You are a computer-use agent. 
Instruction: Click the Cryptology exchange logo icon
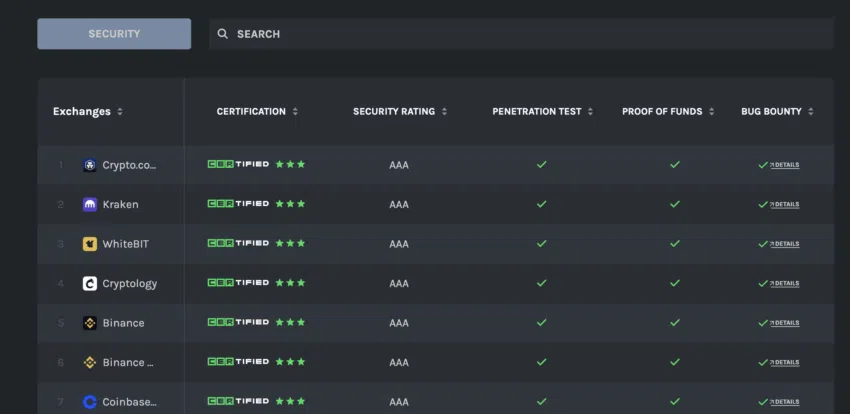(x=90, y=283)
